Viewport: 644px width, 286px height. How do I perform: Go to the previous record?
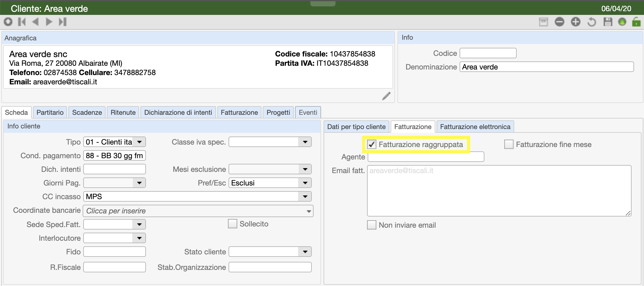pyautogui.click(x=35, y=22)
